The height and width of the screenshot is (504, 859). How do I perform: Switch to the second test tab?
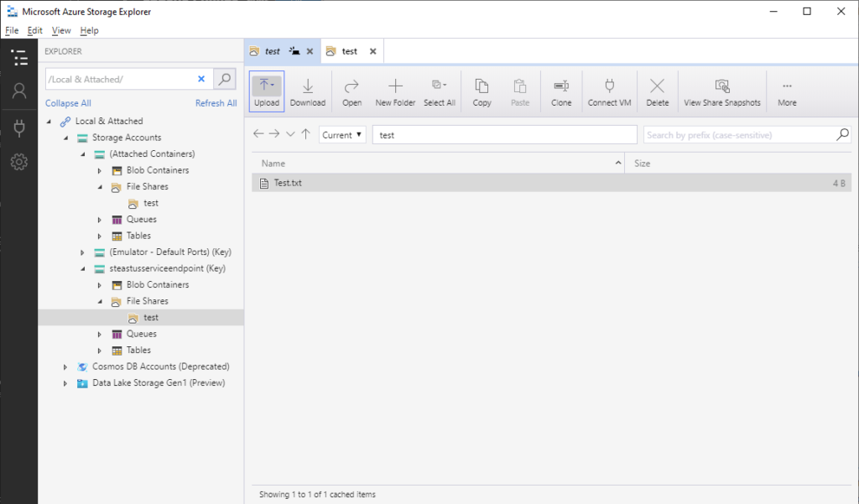(349, 51)
